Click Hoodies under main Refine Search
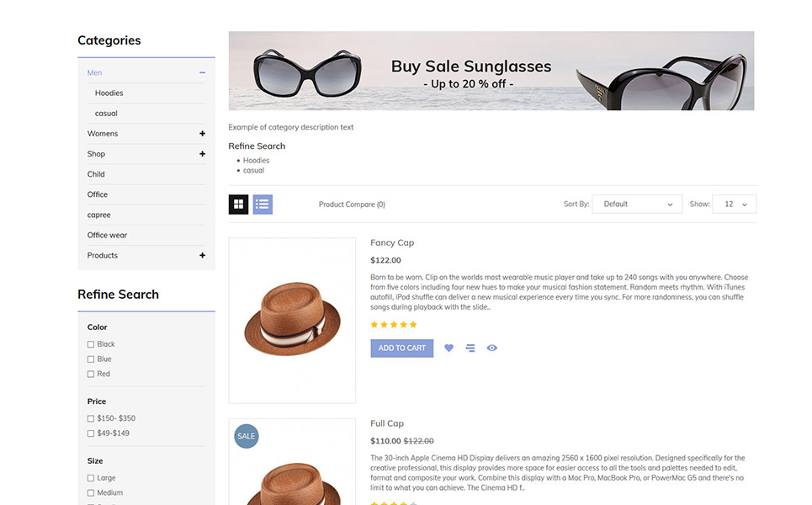 click(257, 161)
